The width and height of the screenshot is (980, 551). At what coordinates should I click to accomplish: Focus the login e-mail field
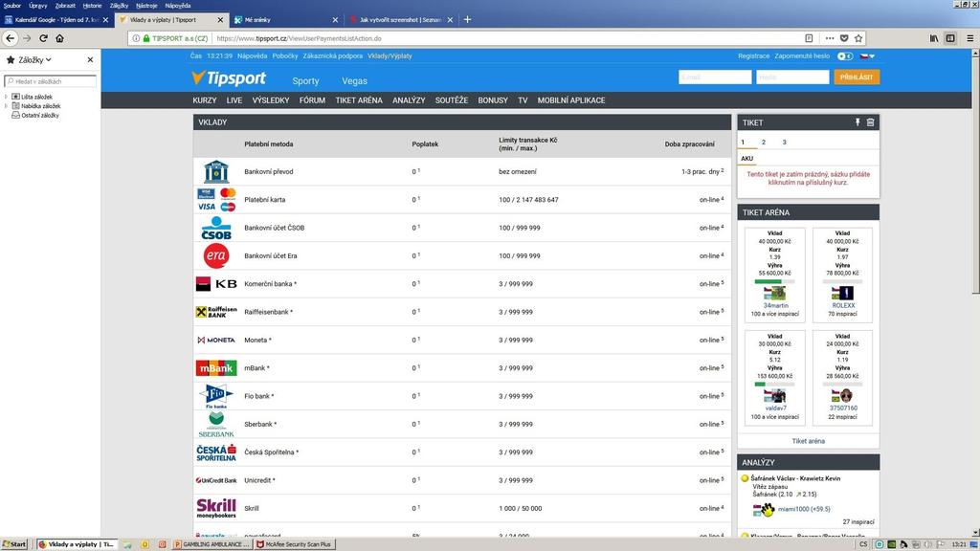pyautogui.click(x=715, y=77)
